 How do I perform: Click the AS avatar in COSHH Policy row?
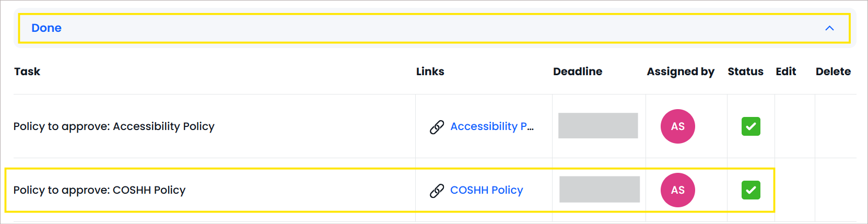(x=677, y=190)
